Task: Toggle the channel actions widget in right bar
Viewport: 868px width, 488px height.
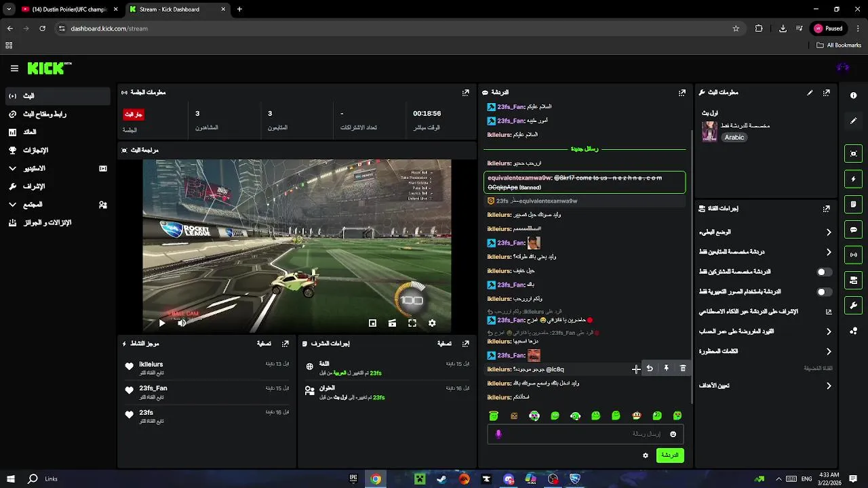Action: pyautogui.click(x=853, y=280)
